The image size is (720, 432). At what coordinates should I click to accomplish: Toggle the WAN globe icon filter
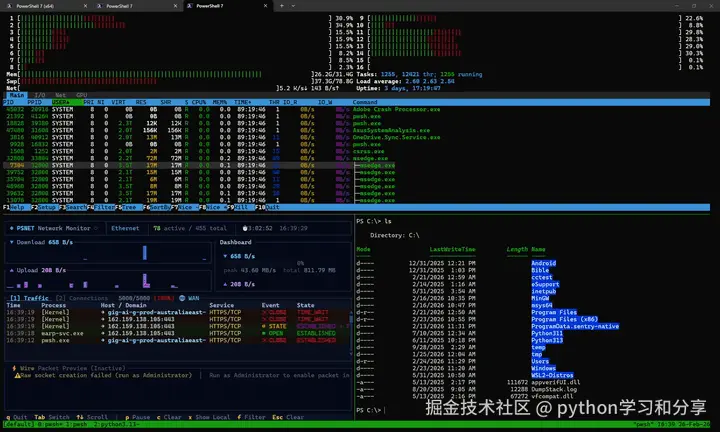pyautogui.click(x=182, y=298)
